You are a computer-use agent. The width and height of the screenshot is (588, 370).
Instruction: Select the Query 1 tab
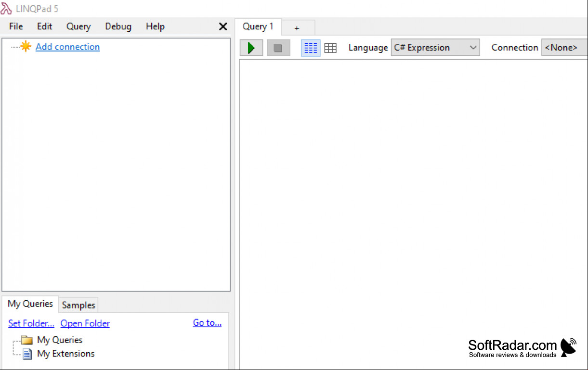[258, 26]
